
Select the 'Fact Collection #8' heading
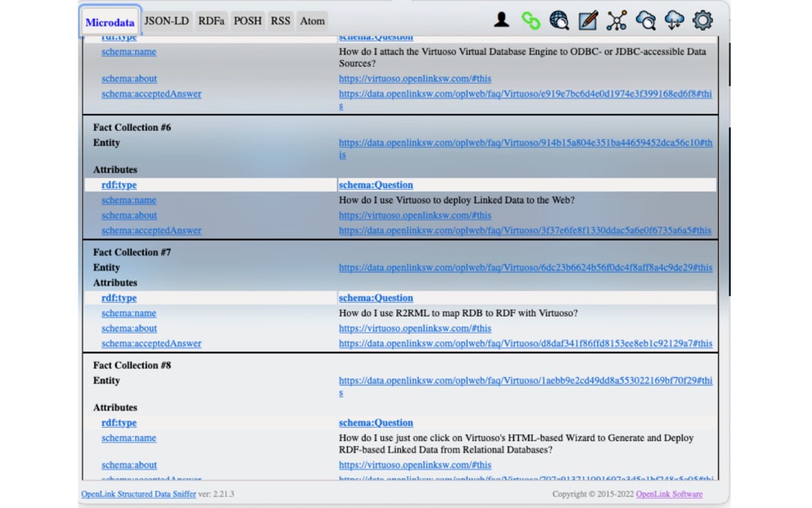pyautogui.click(x=132, y=365)
